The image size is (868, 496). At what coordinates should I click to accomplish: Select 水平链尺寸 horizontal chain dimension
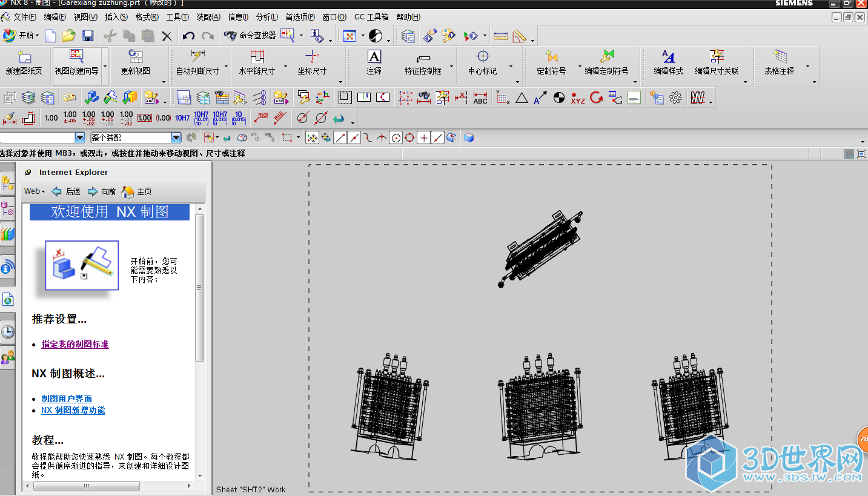coord(257,63)
